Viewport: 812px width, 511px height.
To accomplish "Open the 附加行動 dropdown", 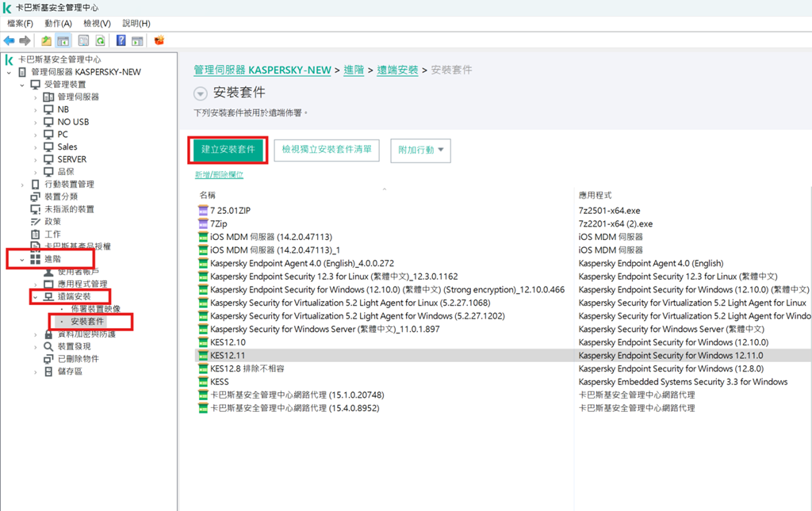I will [420, 150].
